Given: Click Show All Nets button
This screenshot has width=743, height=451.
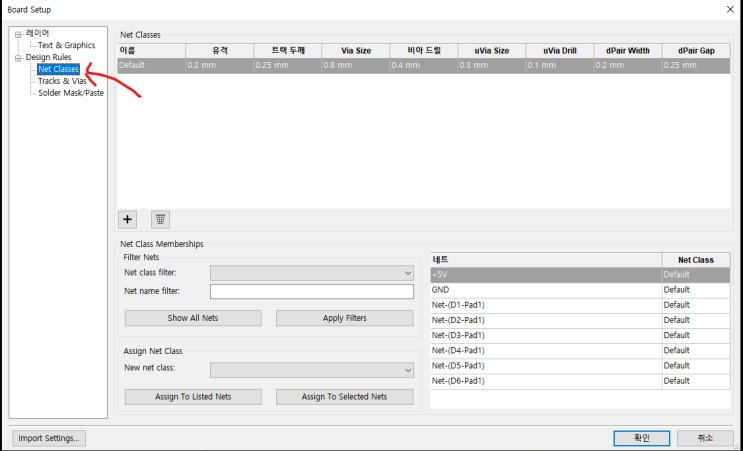Looking at the screenshot, I should (x=193, y=318).
